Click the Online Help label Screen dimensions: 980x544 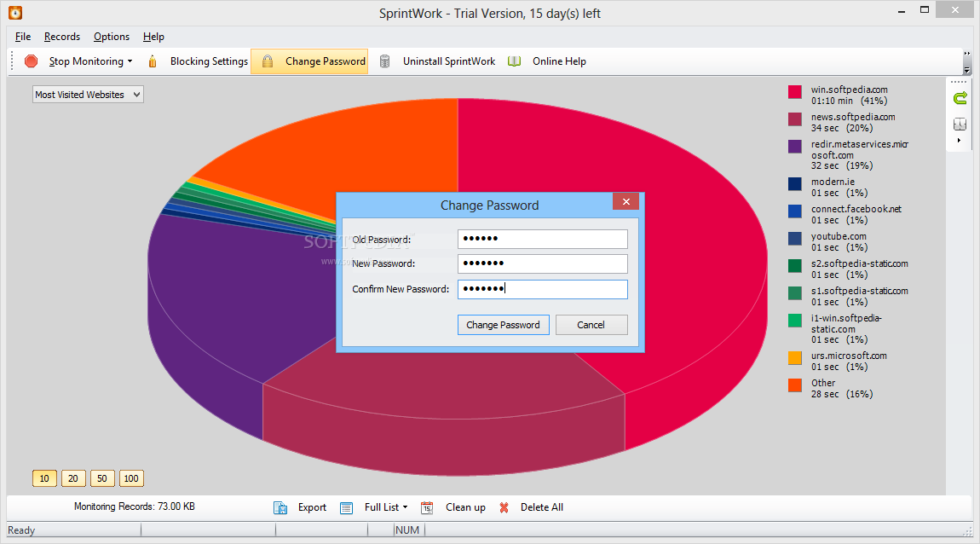coord(559,61)
